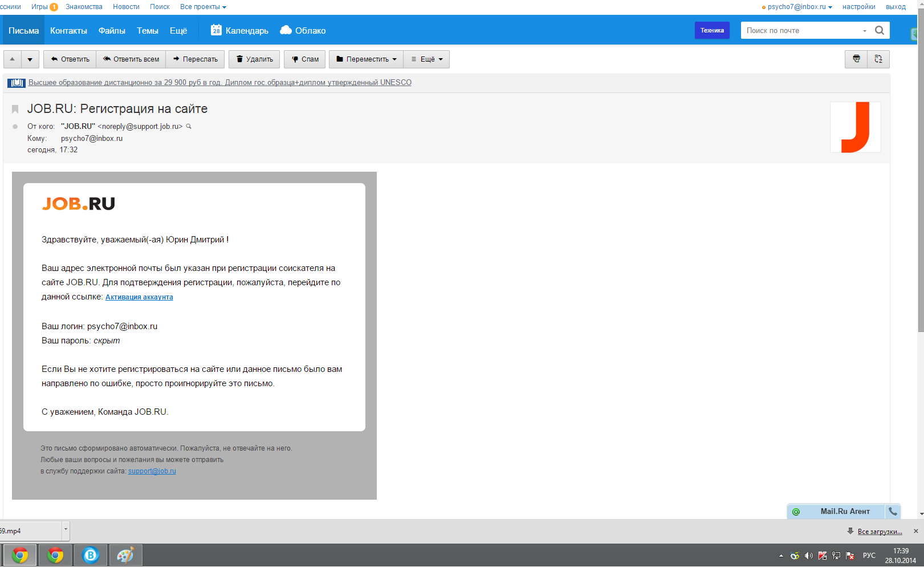Image resolution: width=924 pixels, height=567 pixels.
Task: Open the Письма tab
Action: pyautogui.click(x=24, y=31)
